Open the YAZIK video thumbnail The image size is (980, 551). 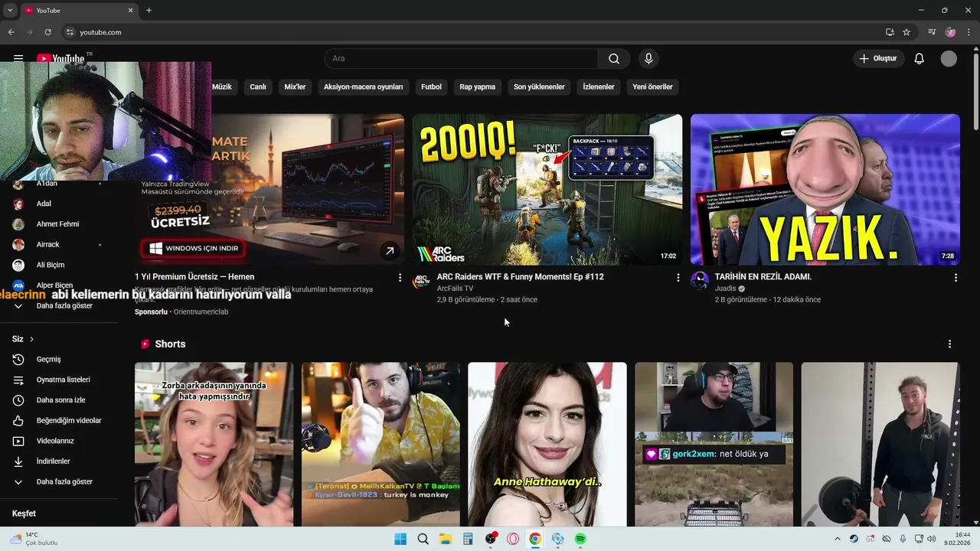pos(825,190)
